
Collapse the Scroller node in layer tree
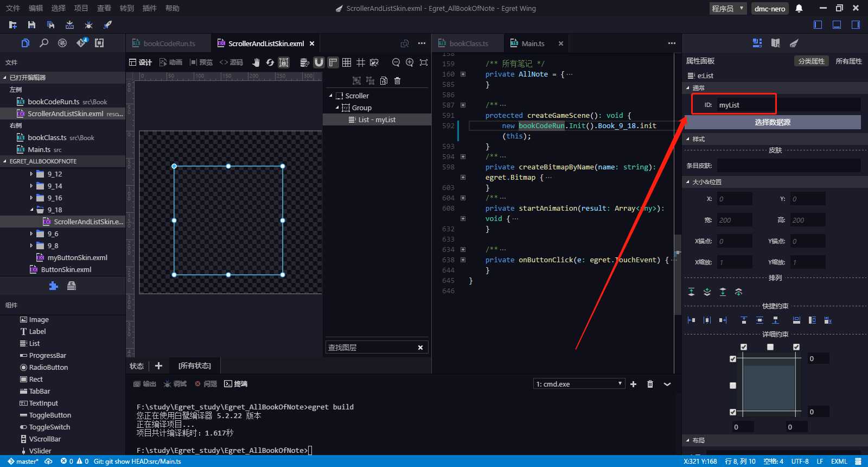pos(331,96)
